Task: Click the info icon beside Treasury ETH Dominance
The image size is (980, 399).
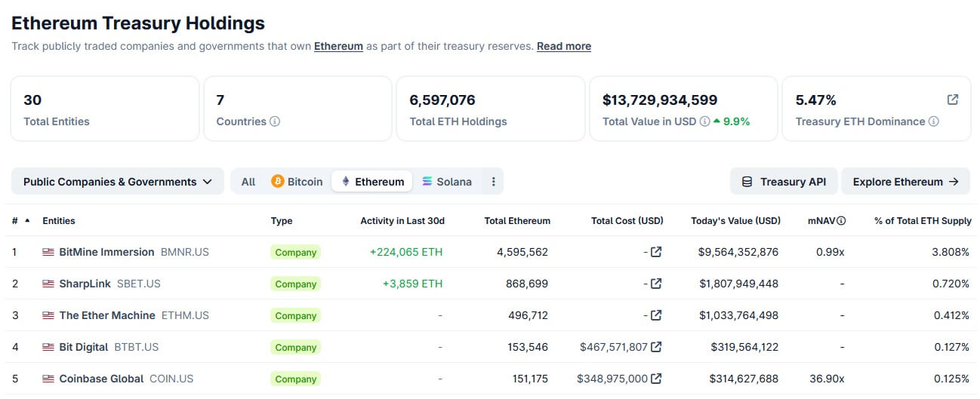Action: (934, 121)
